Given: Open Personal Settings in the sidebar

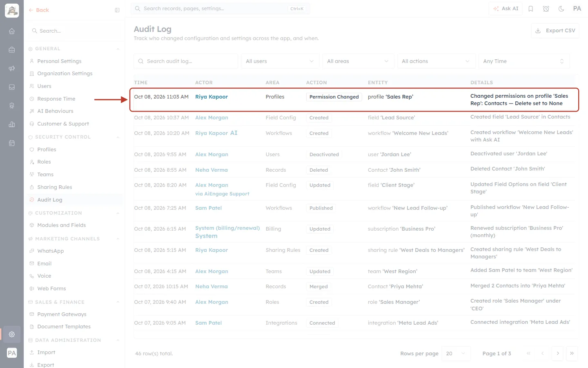Looking at the screenshot, I should click(x=59, y=61).
